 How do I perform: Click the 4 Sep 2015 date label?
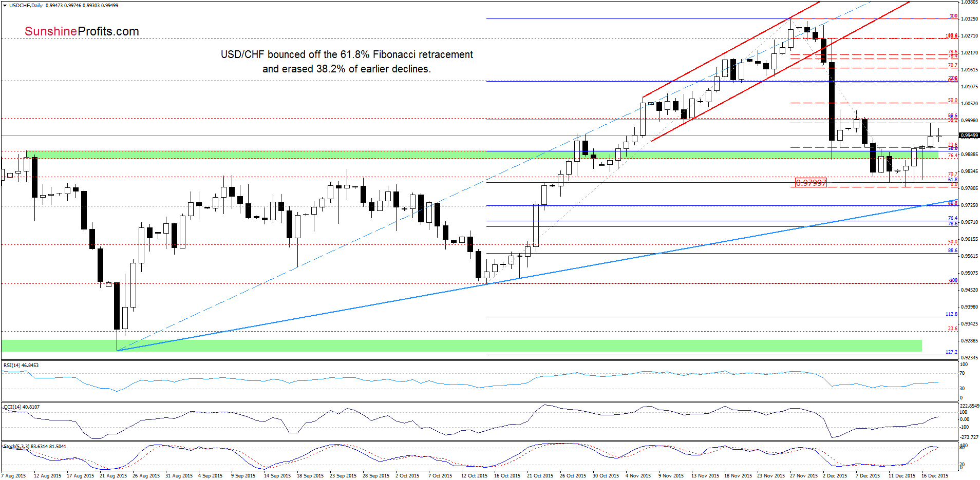coord(210,475)
